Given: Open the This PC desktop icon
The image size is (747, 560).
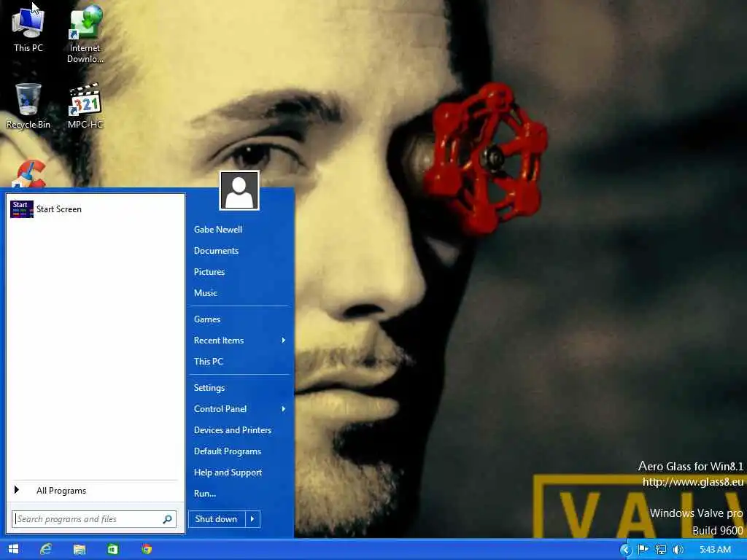Looking at the screenshot, I should 28,28.
